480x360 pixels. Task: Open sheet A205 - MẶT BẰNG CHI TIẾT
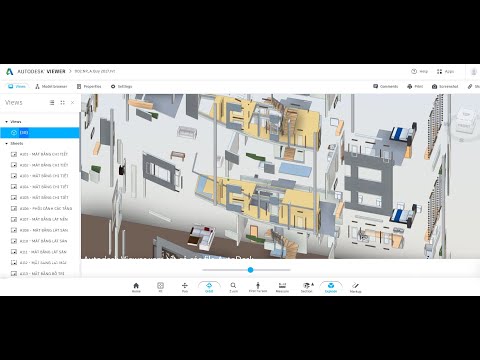(40, 197)
